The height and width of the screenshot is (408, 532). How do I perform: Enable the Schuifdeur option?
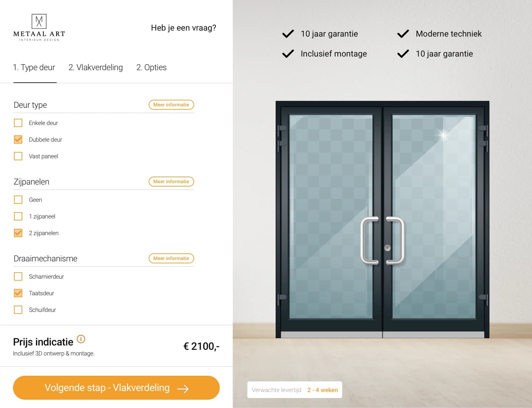coord(18,310)
